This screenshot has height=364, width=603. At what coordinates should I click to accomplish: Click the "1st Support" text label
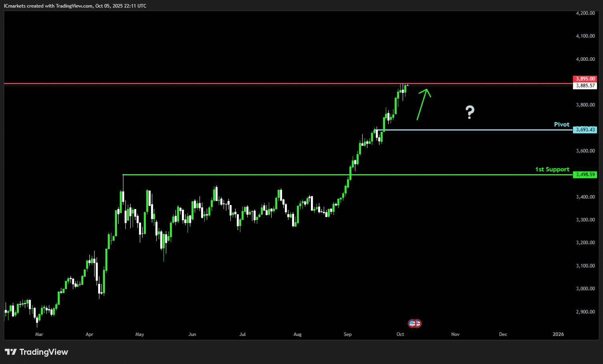point(552,169)
